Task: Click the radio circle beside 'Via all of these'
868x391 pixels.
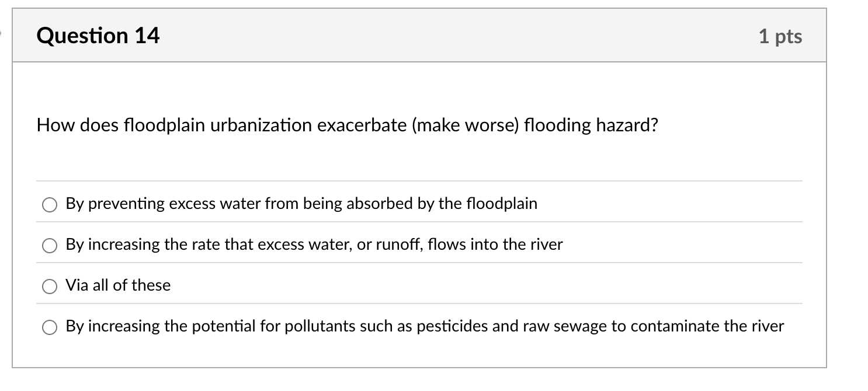Action: [x=50, y=287]
